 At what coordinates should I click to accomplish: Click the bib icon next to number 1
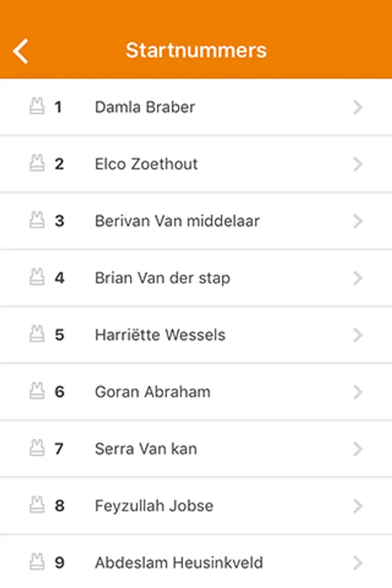(x=37, y=106)
